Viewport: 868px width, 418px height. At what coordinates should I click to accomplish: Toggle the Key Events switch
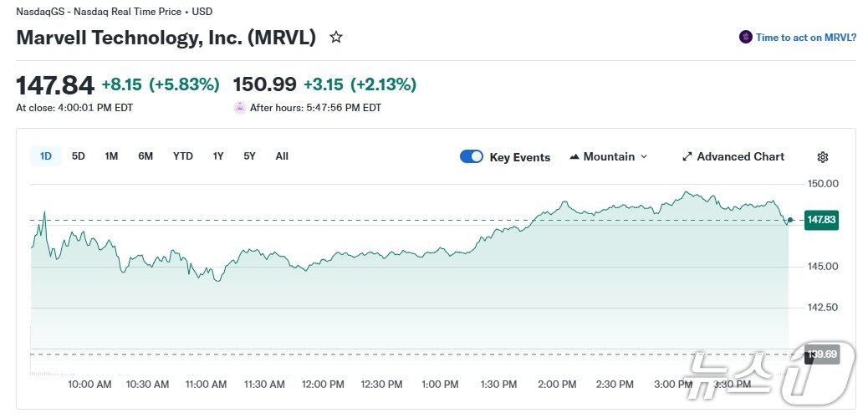pyautogui.click(x=472, y=156)
